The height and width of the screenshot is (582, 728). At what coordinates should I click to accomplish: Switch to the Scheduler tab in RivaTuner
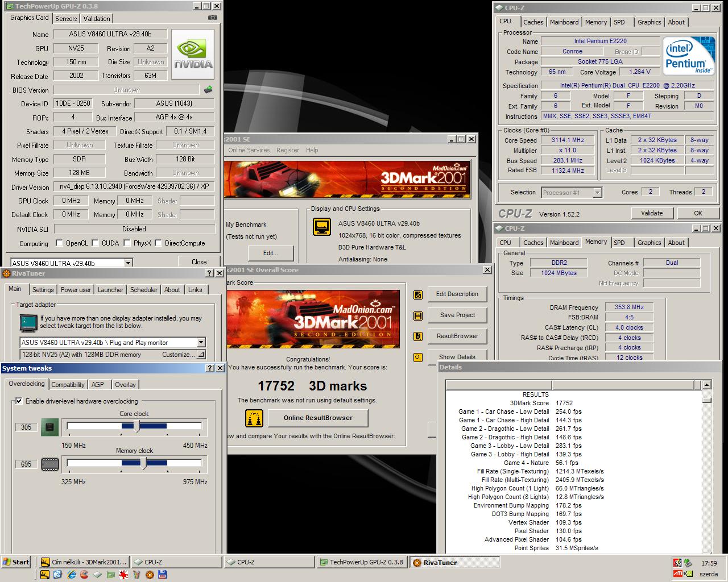point(144,290)
